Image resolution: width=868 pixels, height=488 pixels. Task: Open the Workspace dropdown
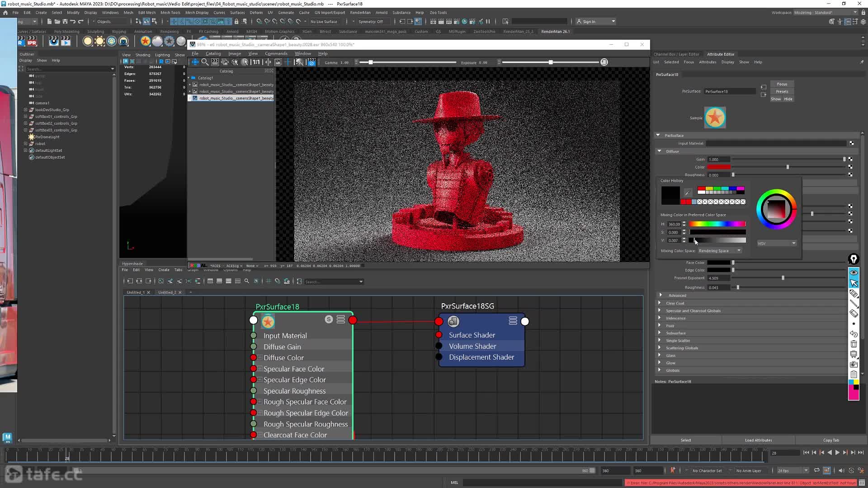click(x=826, y=12)
